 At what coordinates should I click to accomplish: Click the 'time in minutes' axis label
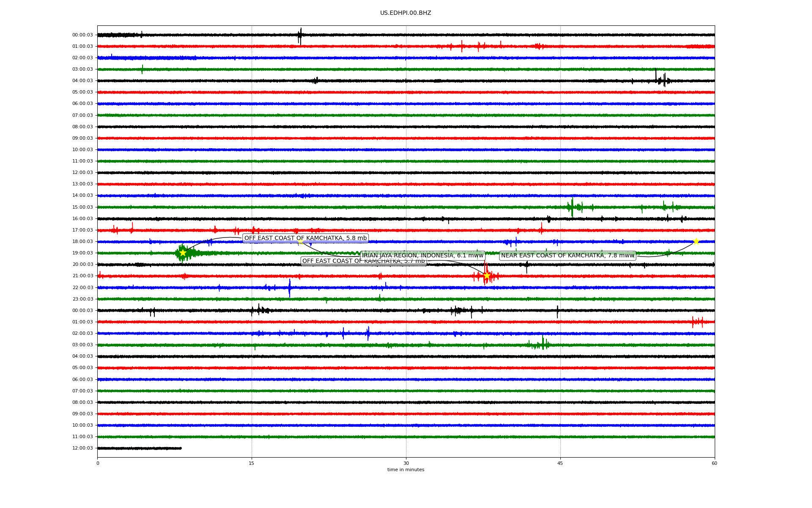pos(406,469)
